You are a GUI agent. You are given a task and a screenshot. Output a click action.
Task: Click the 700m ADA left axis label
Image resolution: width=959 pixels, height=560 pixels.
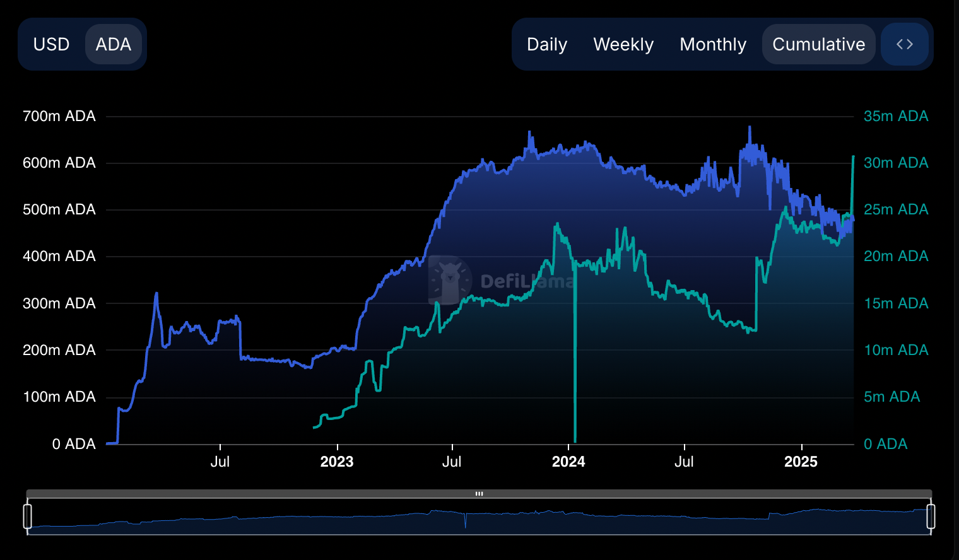(59, 116)
